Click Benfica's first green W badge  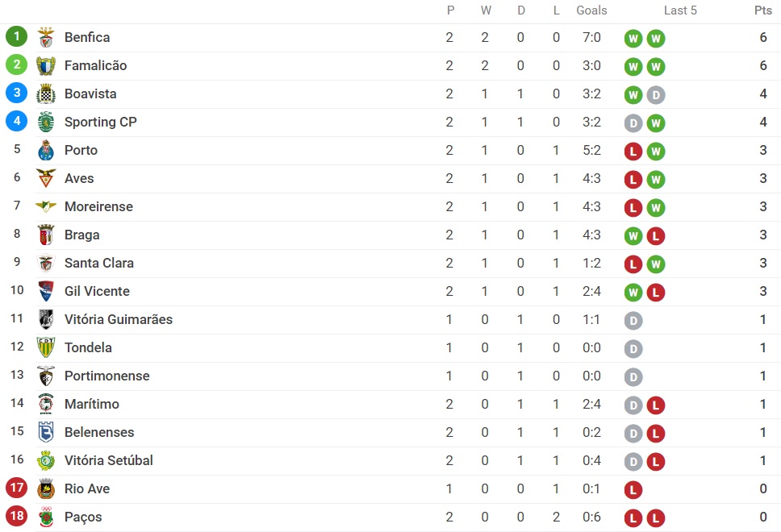tap(633, 39)
